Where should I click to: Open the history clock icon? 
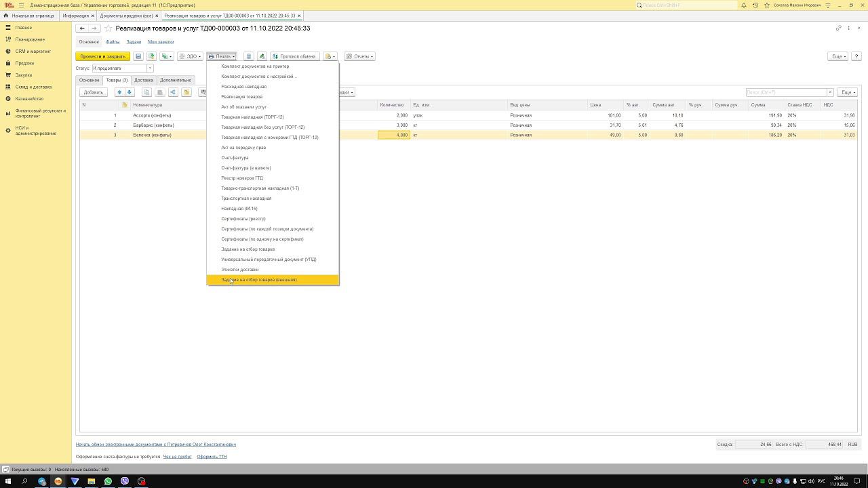tap(755, 5)
